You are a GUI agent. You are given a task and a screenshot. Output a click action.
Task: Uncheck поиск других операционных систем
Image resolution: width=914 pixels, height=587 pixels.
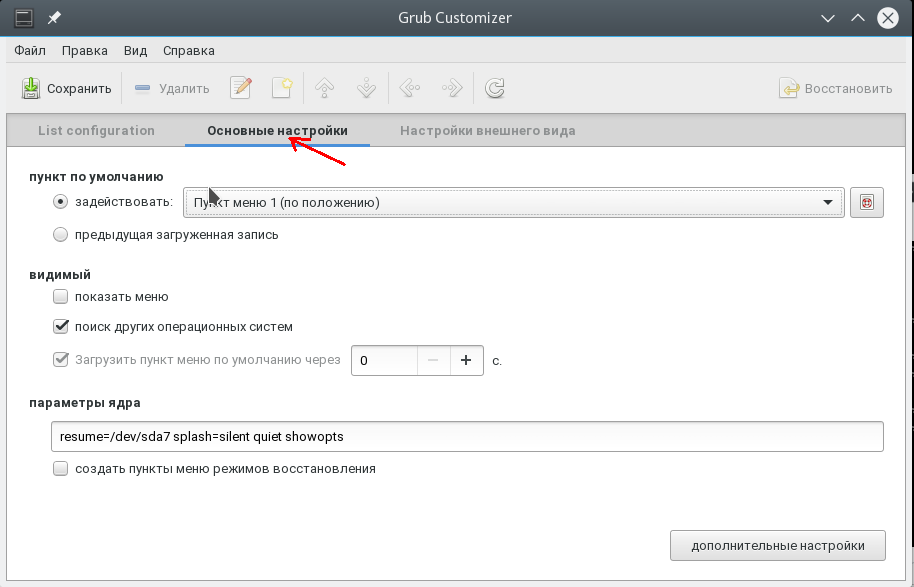[61, 326]
